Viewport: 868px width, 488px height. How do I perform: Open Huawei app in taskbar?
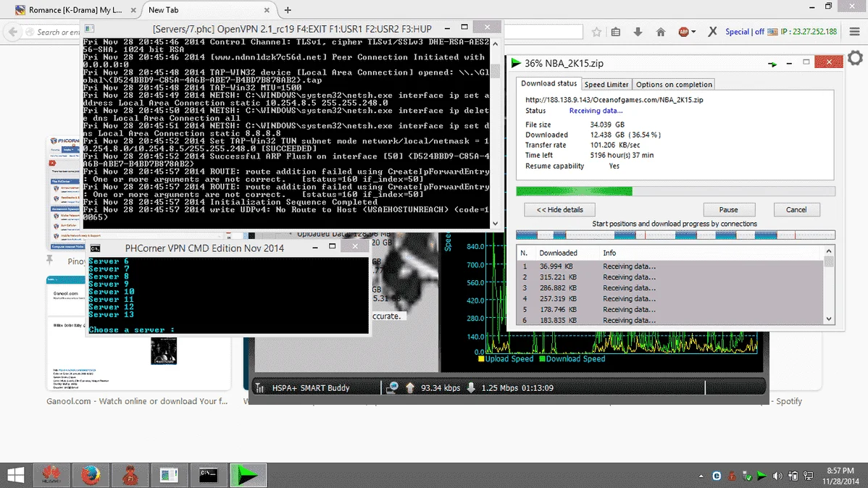coord(51,475)
